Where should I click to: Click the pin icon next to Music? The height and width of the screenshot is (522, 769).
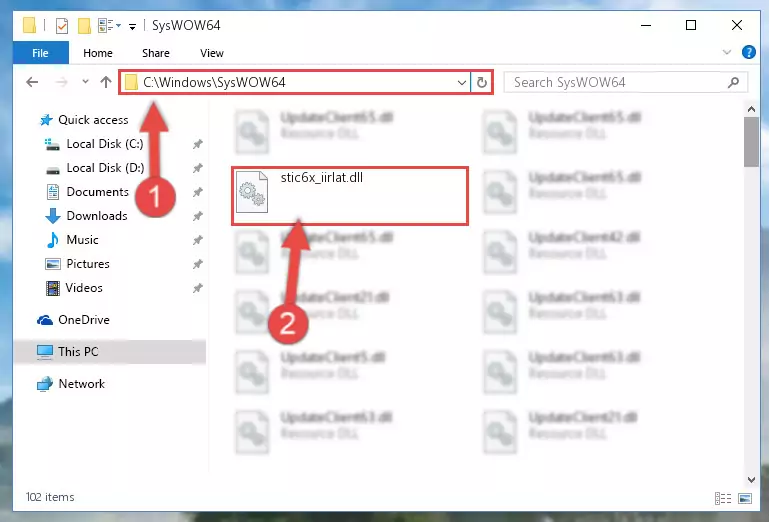(197, 240)
